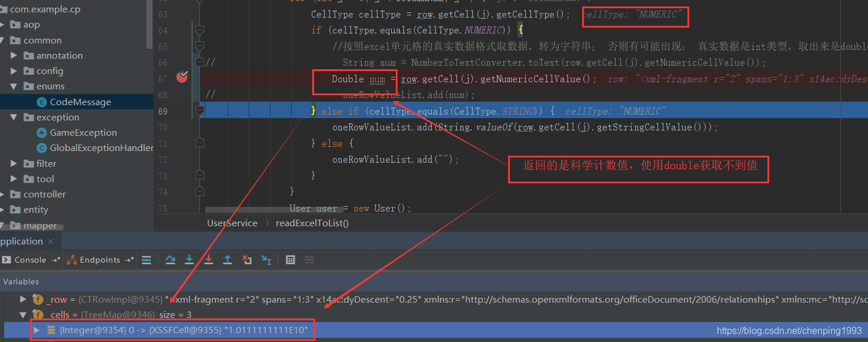Image resolution: width=868 pixels, height=342 pixels.
Task: Select the entity package
Action: 36,210
